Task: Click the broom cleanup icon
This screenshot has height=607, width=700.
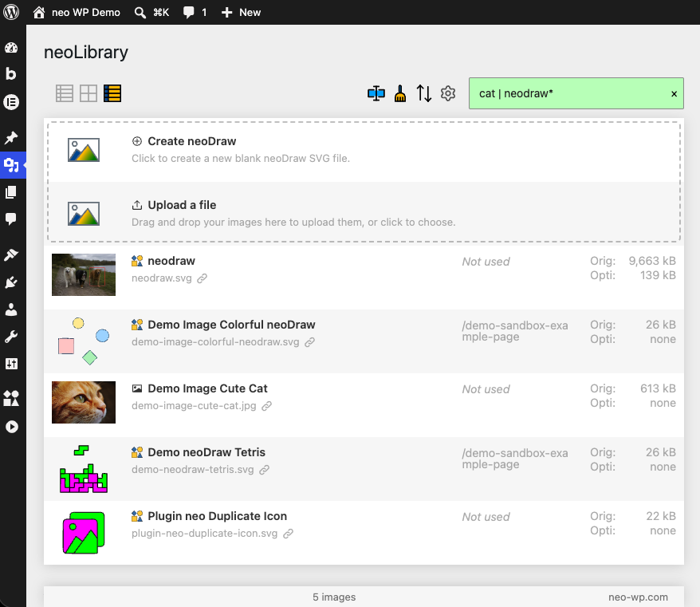Action: pyautogui.click(x=400, y=93)
